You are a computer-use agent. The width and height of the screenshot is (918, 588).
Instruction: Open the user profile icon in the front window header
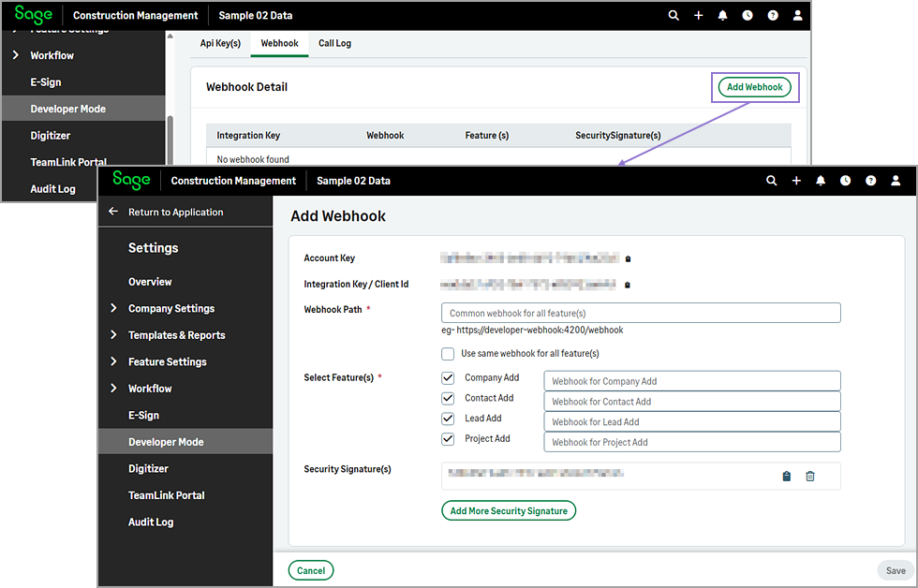[x=896, y=181]
